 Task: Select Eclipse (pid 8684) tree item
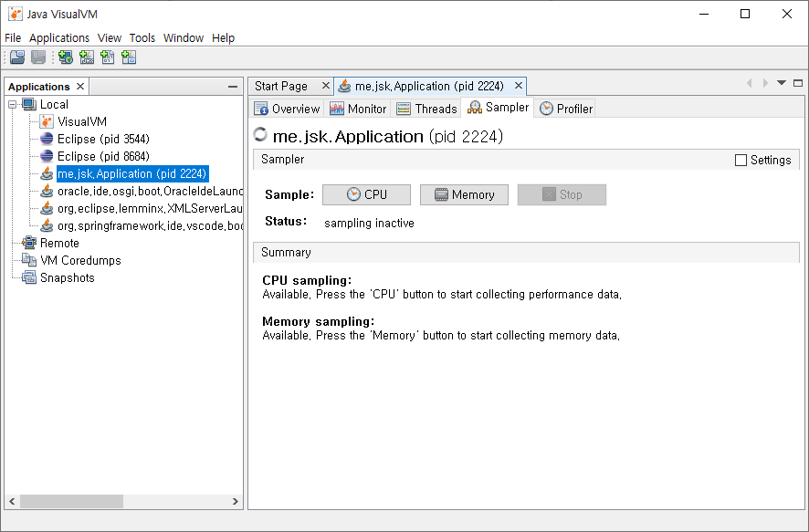click(x=103, y=156)
